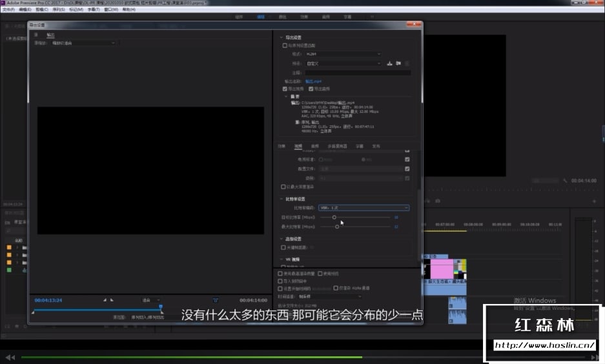Enable 以最大深度渲染 checkbox
Screen dimensions: 605x364
click(x=283, y=187)
